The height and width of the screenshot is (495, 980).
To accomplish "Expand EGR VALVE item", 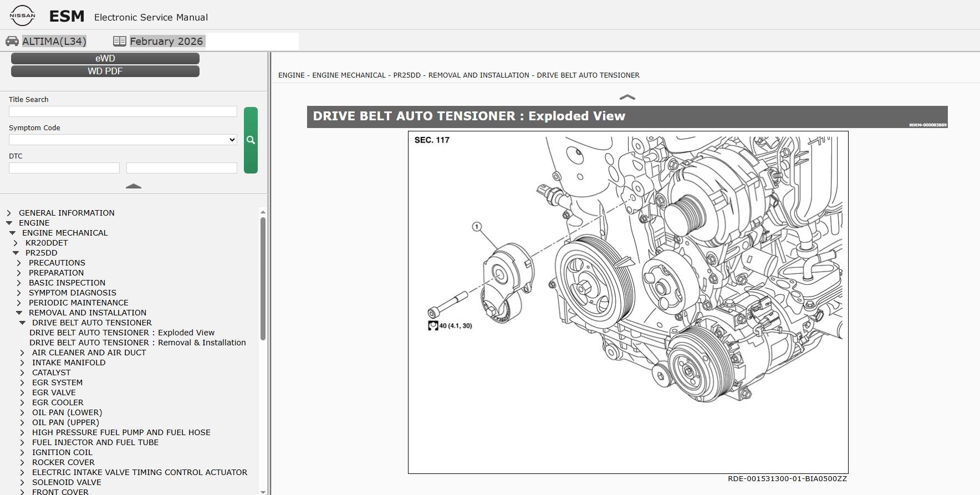I will (22, 392).
